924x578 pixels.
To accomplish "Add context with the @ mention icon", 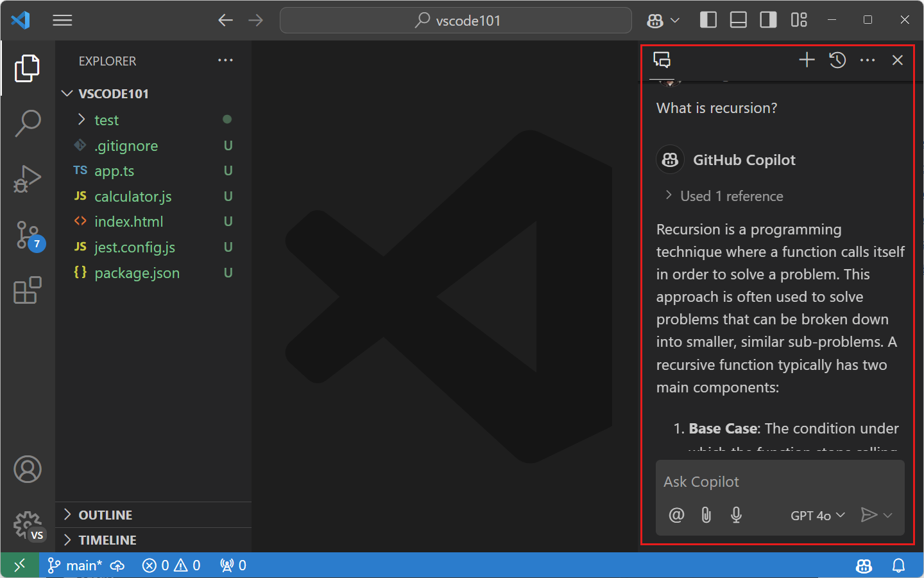I will [x=676, y=515].
